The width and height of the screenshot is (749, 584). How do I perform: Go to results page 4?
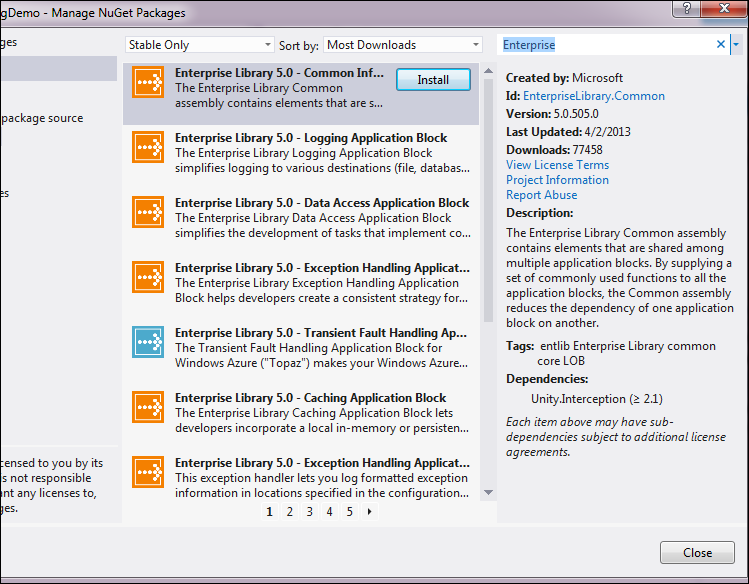click(330, 512)
